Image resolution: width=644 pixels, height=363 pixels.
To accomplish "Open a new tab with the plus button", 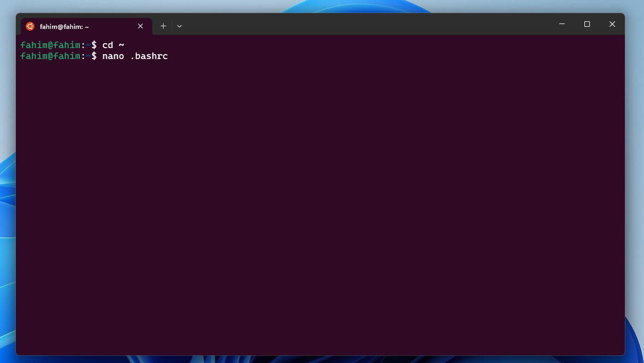I will (163, 26).
